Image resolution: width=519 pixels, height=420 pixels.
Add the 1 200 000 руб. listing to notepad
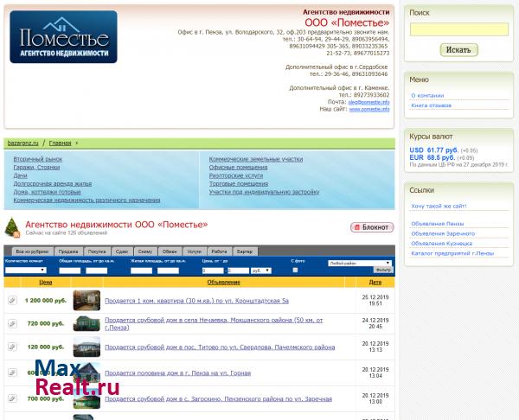(x=12, y=300)
